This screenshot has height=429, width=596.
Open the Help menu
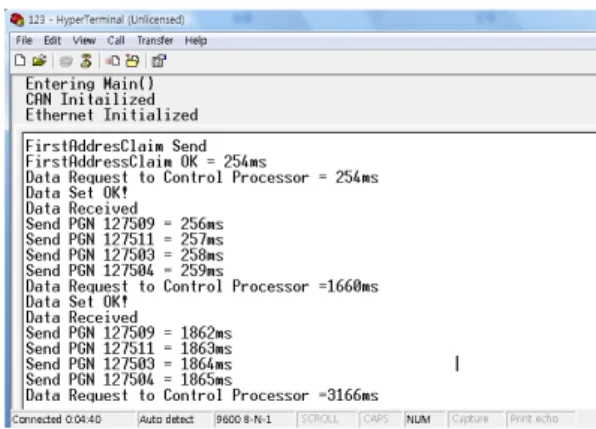pos(196,40)
